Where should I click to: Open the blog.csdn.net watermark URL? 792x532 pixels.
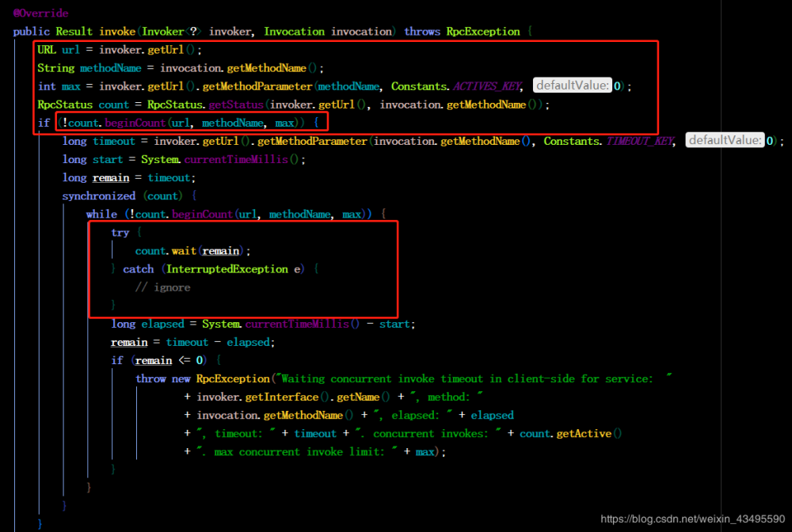692,519
